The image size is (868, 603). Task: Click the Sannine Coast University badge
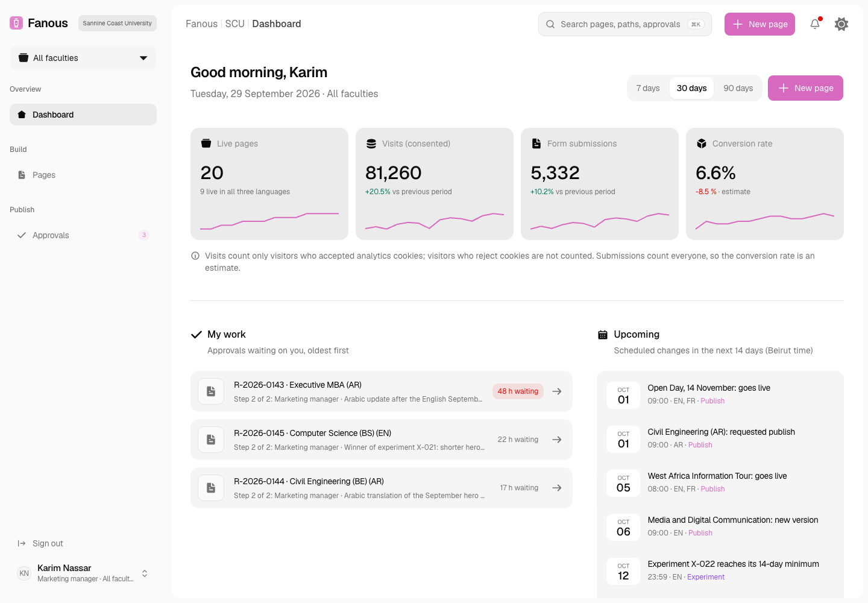click(118, 24)
